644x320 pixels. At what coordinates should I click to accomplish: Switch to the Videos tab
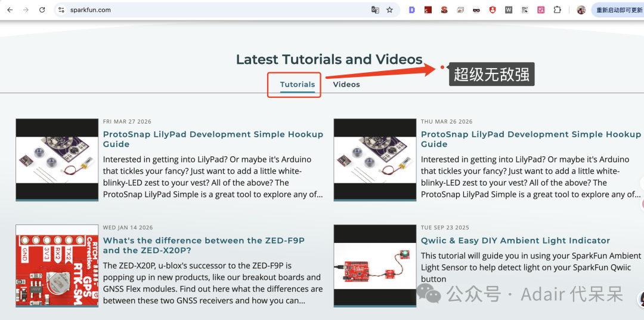346,84
